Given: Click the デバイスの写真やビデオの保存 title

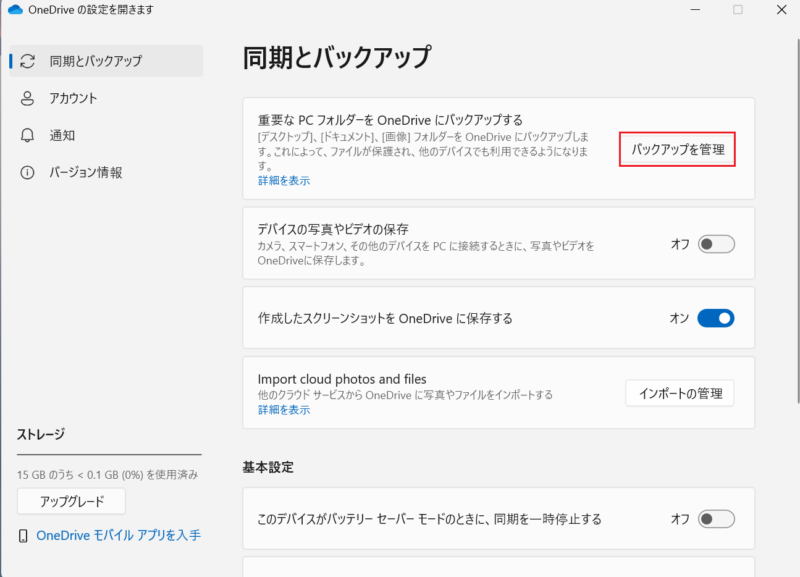Looking at the screenshot, I should (x=333, y=229).
